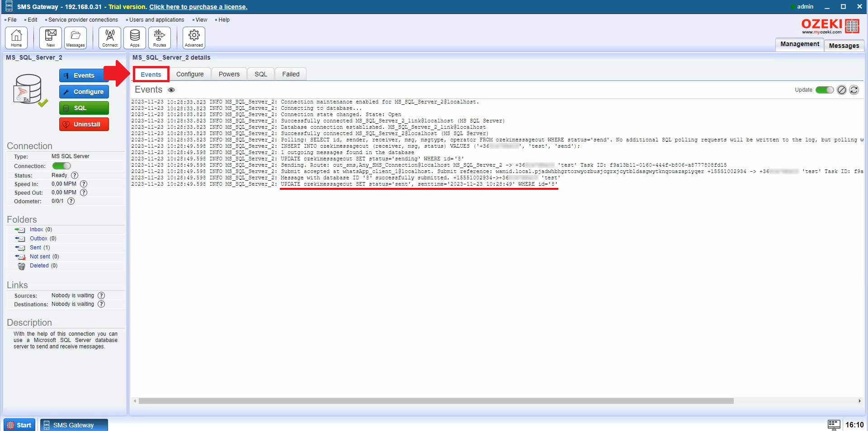
Task: Open the Sent folder link
Action: tap(35, 248)
